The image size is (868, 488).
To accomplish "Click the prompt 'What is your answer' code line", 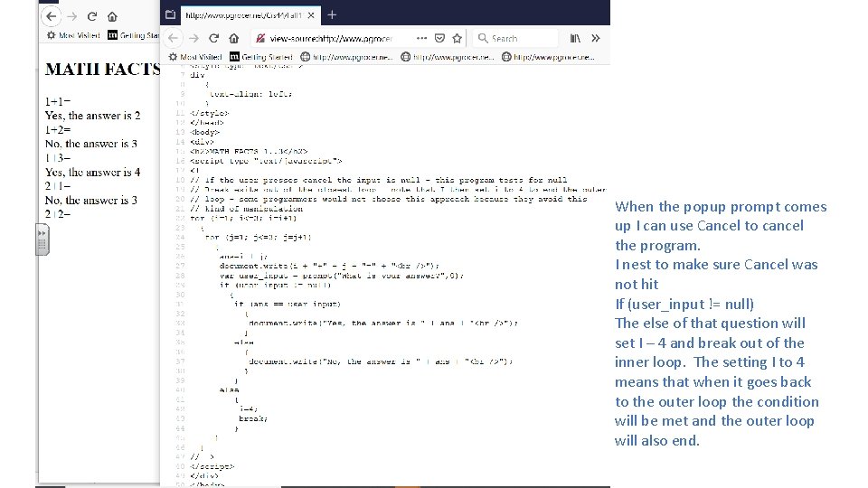I will [x=342, y=276].
